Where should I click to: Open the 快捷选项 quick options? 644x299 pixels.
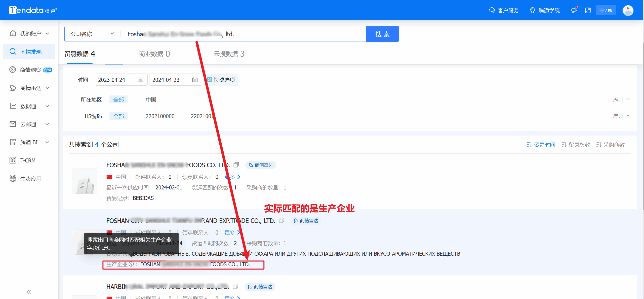[x=221, y=80]
